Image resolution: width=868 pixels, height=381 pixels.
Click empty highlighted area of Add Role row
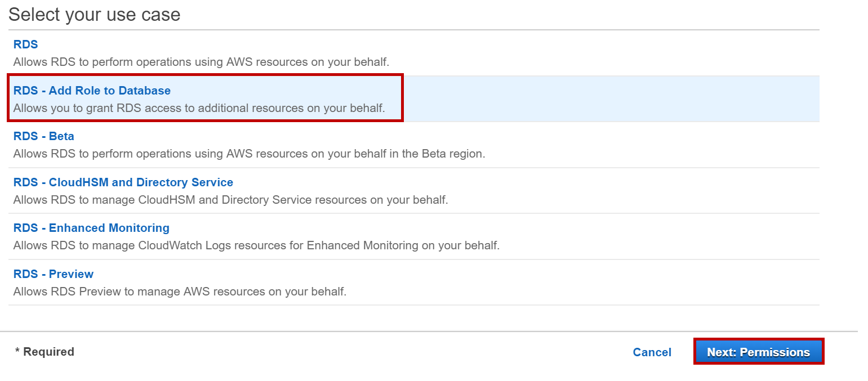(608, 99)
